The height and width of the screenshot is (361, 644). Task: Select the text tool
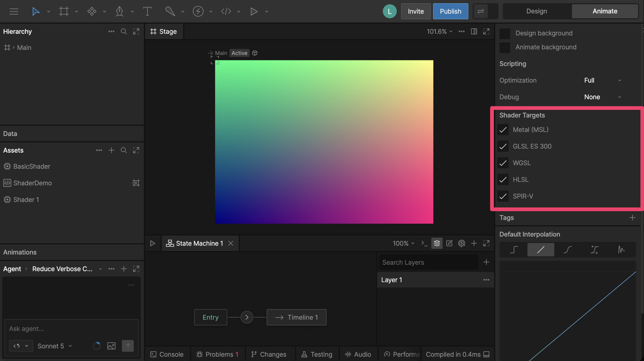pos(147,11)
